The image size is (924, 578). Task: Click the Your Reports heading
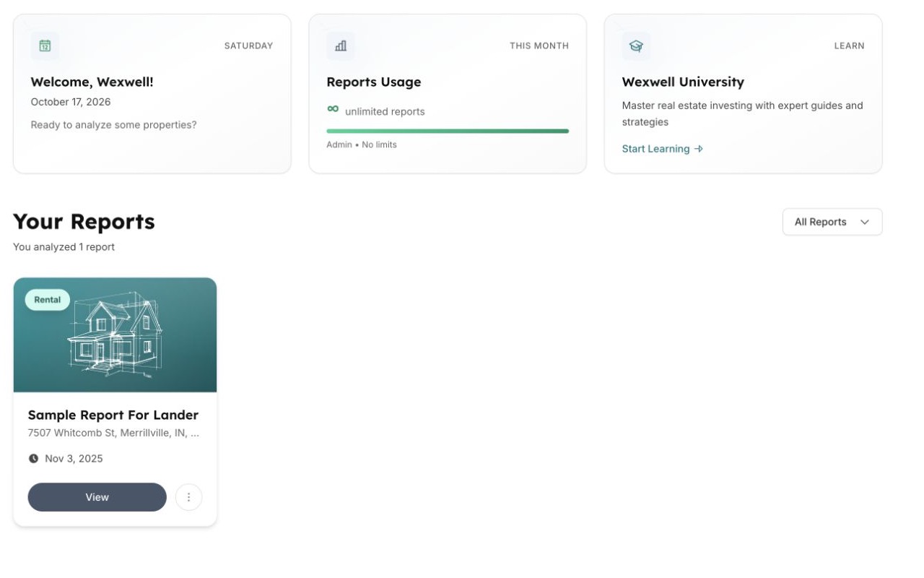click(84, 221)
